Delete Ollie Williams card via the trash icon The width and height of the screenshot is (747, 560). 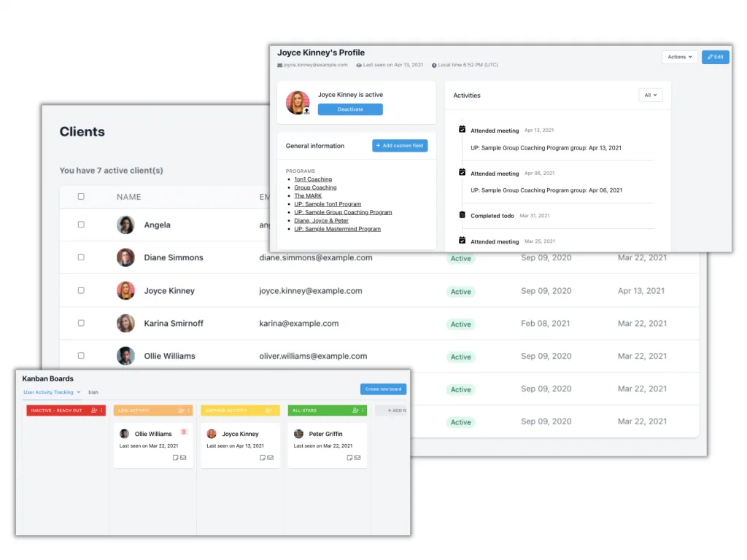(184, 432)
